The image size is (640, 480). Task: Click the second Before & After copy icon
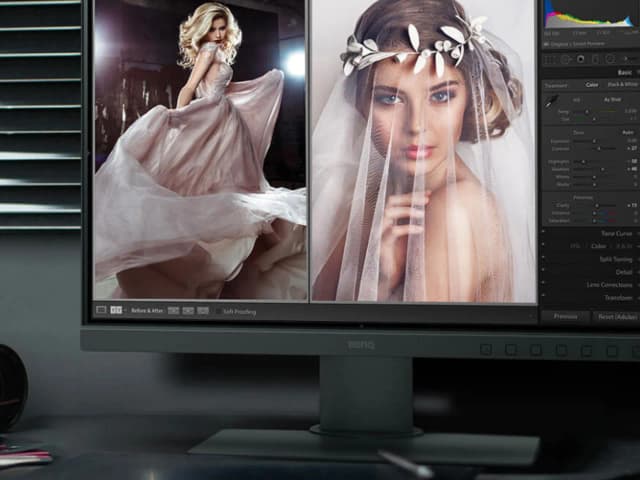point(188,311)
